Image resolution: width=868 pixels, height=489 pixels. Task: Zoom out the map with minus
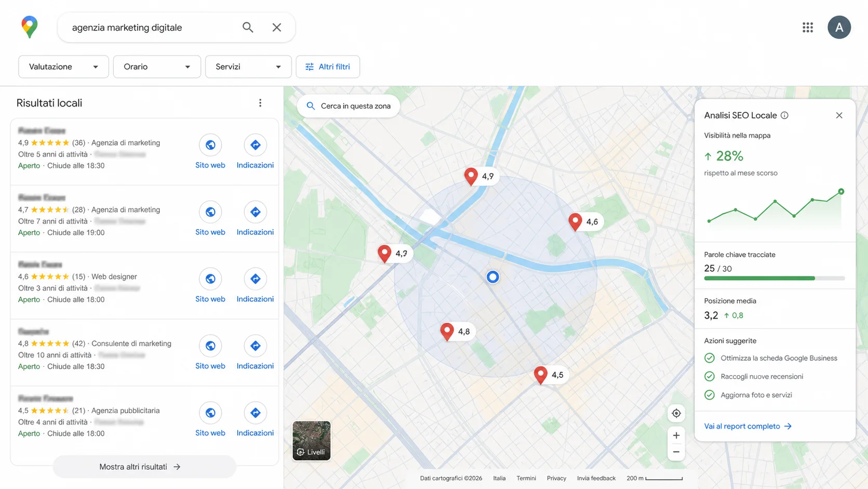[676, 452]
